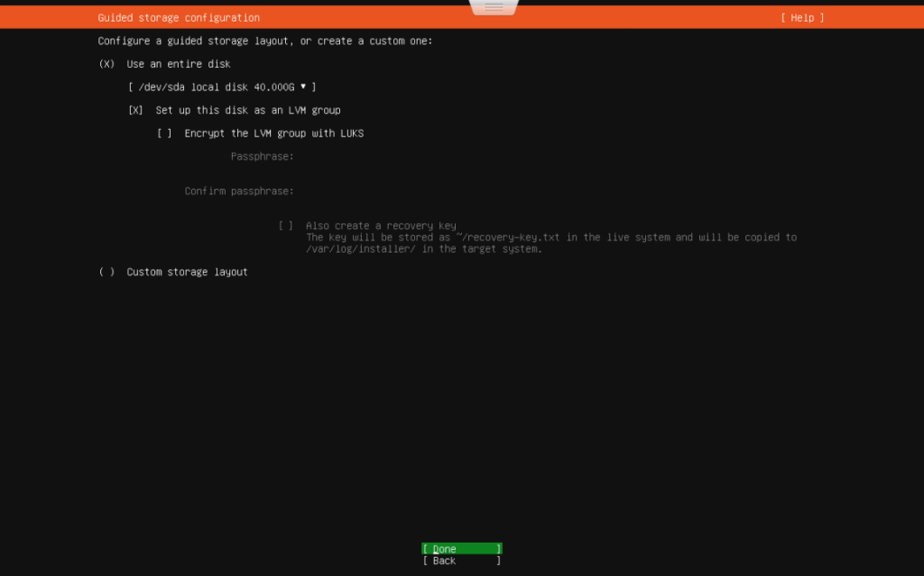Uncheck "Set up this disk as an LVM group"
The image size is (924, 576).
pyautogui.click(x=135, y=109)
